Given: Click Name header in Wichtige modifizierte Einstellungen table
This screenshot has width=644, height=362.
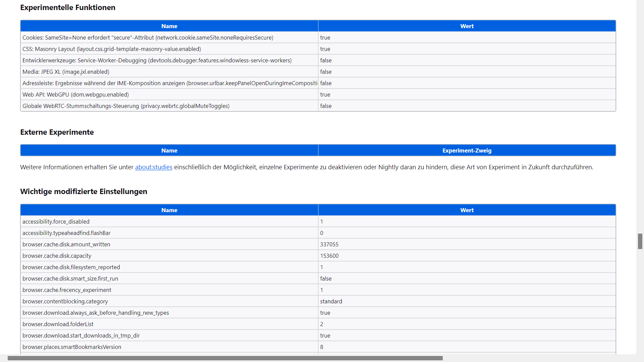Looking at the screenshot, I should [169, 210].
